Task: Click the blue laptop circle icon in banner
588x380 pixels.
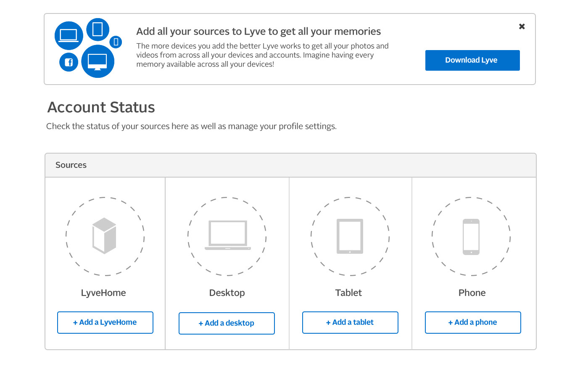Action: [69, 36]
